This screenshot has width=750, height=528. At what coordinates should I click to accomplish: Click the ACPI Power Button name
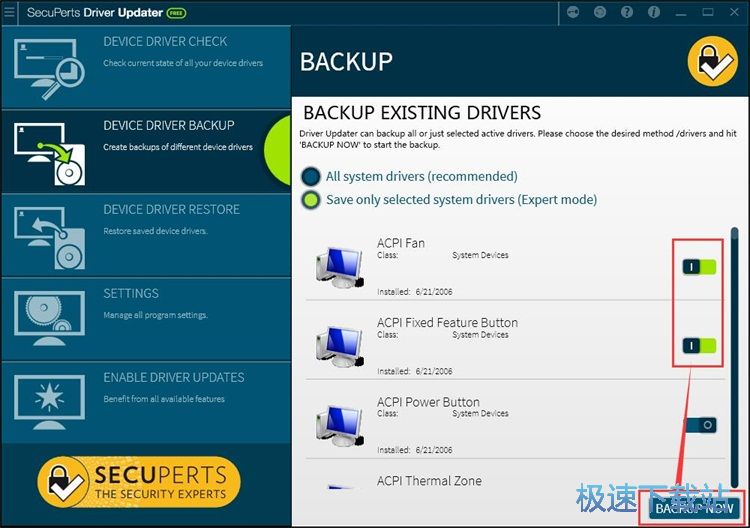coord(428,402)
